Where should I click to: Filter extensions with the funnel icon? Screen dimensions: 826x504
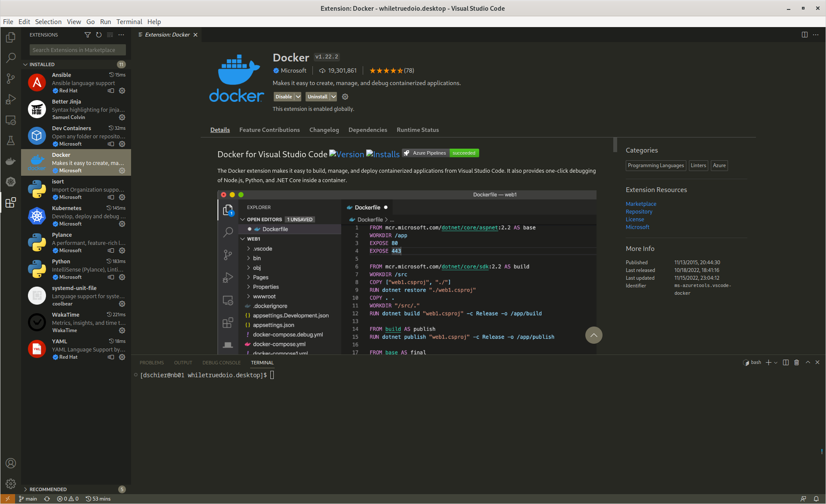(88, 35)
